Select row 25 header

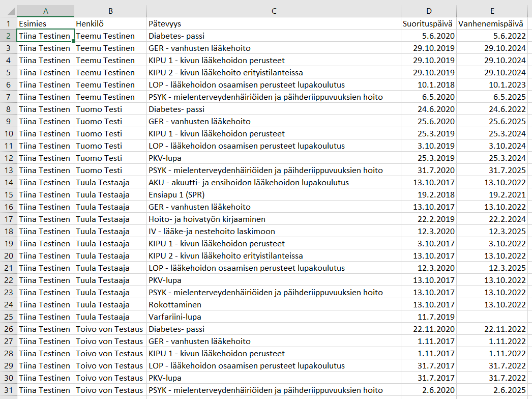tap(9, 317)
